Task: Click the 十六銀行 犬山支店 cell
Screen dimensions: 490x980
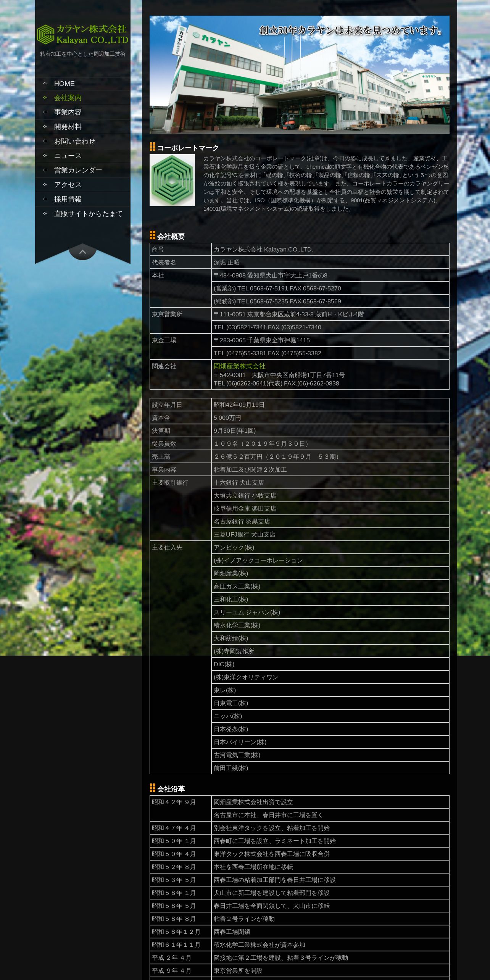Action: pos(330,483)
